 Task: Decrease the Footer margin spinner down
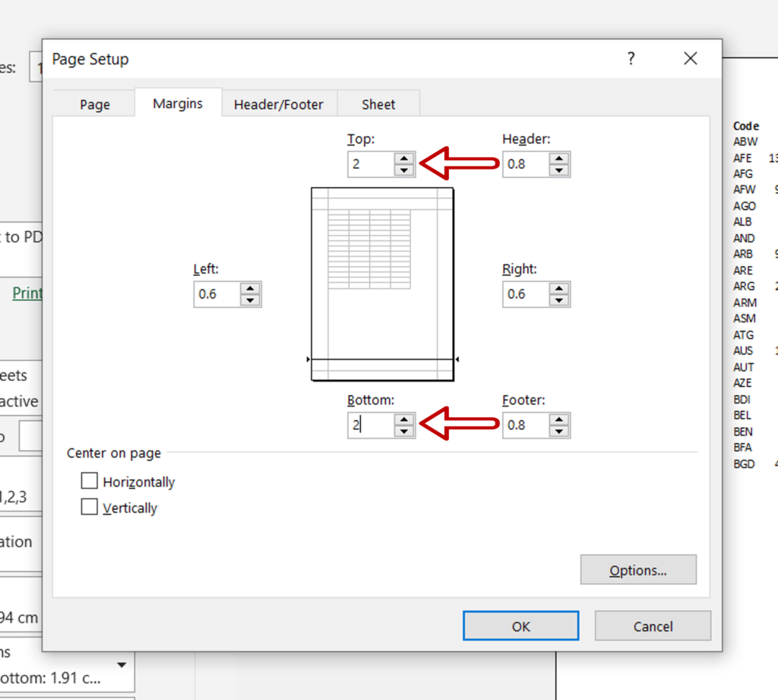tap(558, 432)
